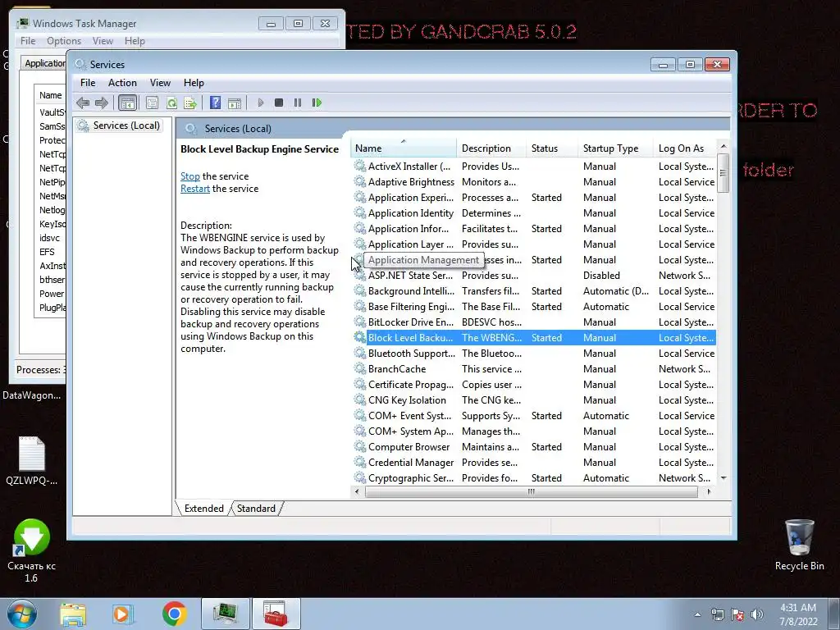Click the Export List toolbar icon
This screenshot has width=840, height=630.
(190, 103)
